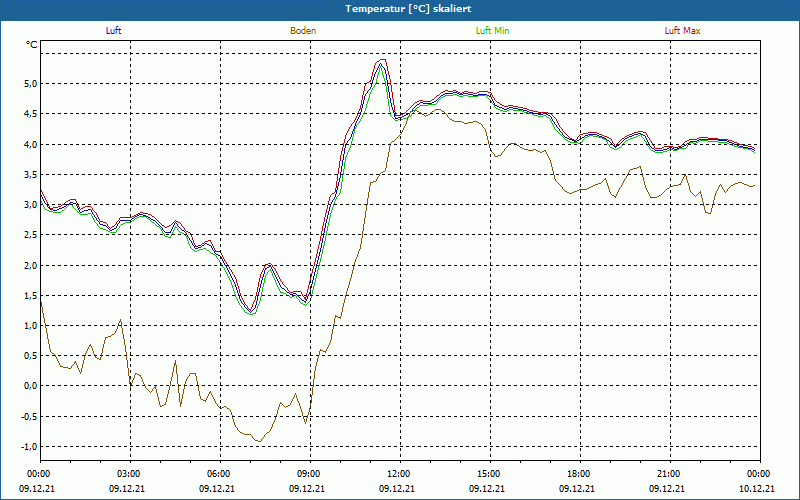Click the chart title 'Temperatur [°C] skaliert'
Viewport: 800px width, 500px height.
pos(408,9)
